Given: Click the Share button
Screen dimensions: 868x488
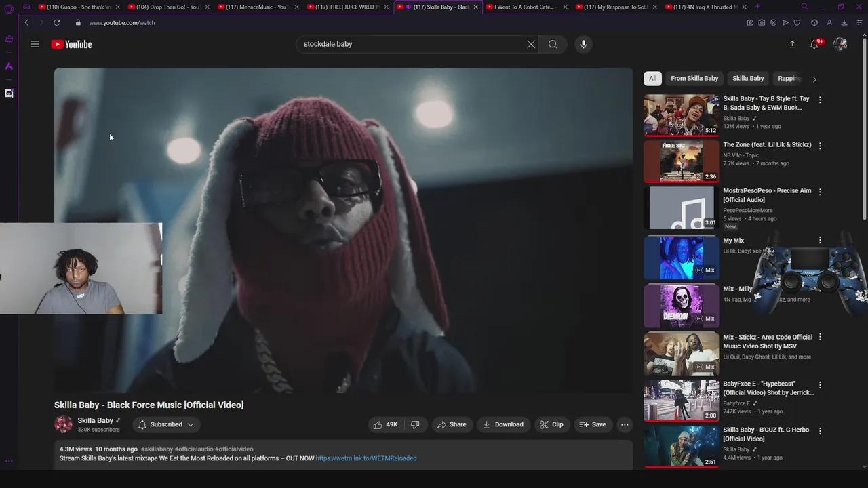Looking at the screenshot, I should click(x=452, y=424).
